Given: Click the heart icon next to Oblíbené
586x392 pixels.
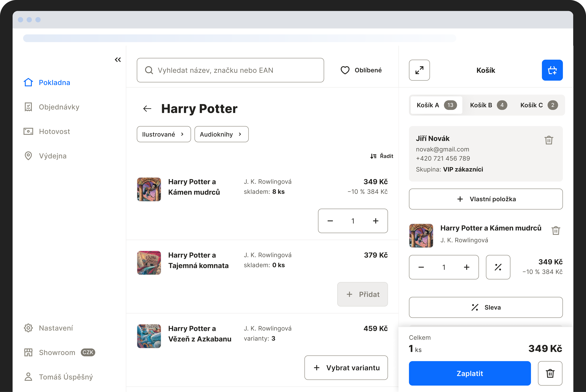Looking at the screenshot, I should (345, 70).
